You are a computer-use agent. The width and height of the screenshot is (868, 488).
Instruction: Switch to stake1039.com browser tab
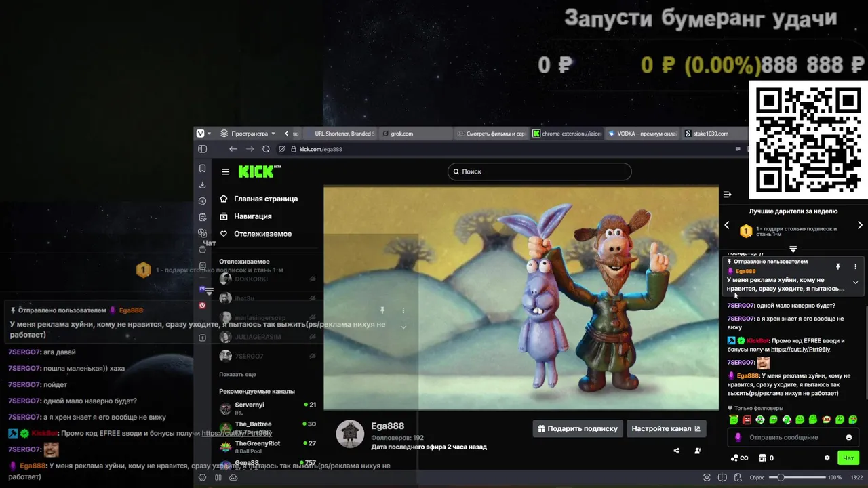click(x=715, y=134)
